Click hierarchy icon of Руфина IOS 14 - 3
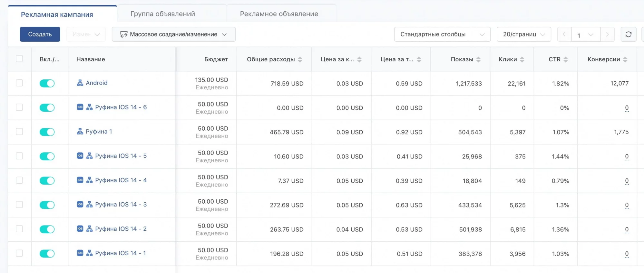644x273 pixels. (x=90, y=204)
